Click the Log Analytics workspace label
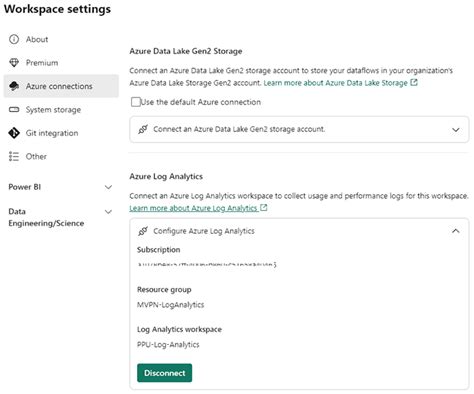The width and height of the screenshot is (474, 394). (179, 329)
